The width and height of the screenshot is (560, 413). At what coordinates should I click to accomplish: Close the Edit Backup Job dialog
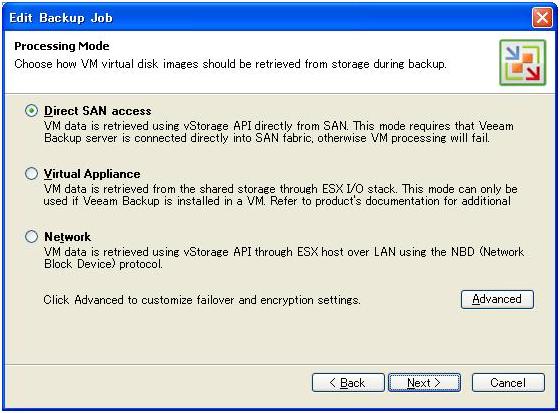click(x=542, y=18)
